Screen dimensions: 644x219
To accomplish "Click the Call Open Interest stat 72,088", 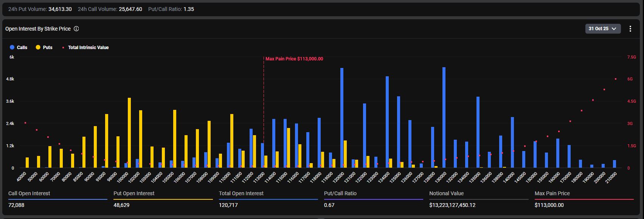I will click(16, 205).
